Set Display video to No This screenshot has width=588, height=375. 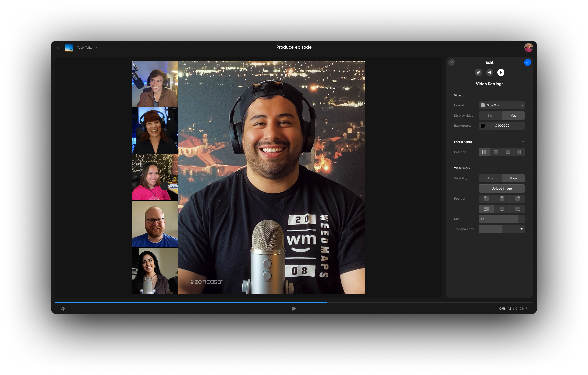[x=490, y=116]
